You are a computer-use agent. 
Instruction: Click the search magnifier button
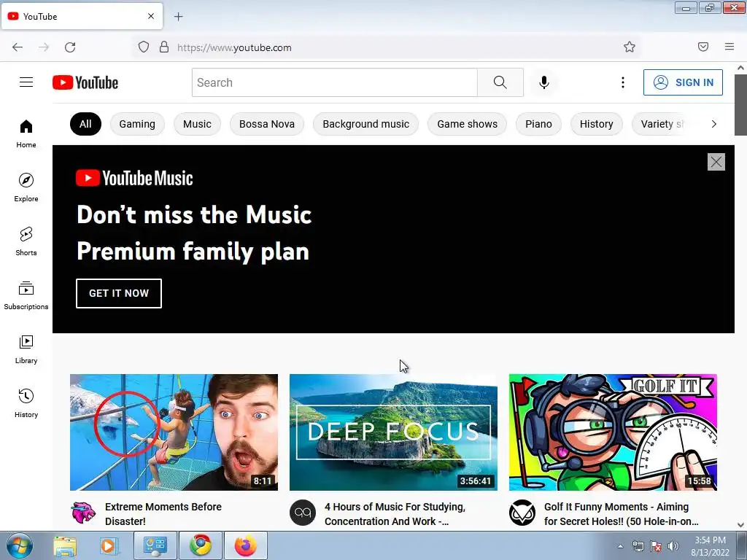(x=500, y=82)
